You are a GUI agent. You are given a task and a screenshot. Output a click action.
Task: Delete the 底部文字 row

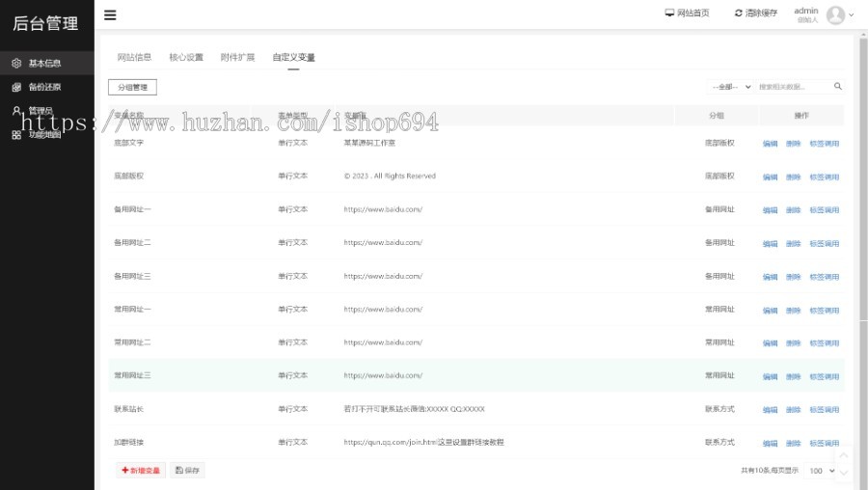[794, 144]
